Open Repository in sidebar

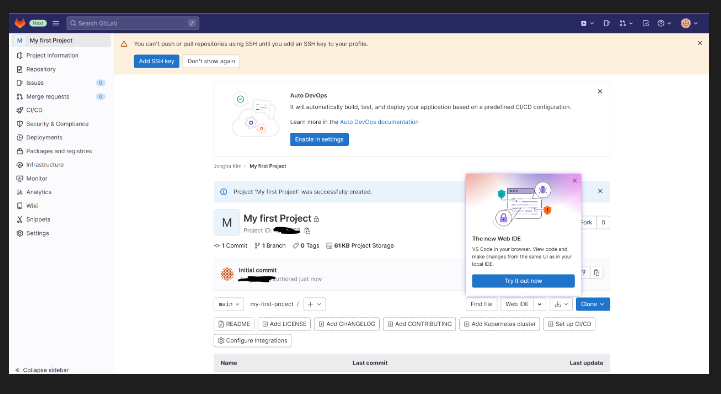click(x=62, y=69)
